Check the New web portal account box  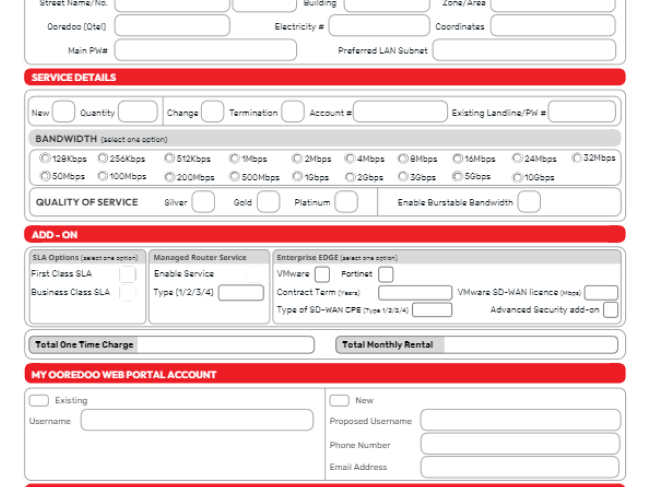(340, 400)
